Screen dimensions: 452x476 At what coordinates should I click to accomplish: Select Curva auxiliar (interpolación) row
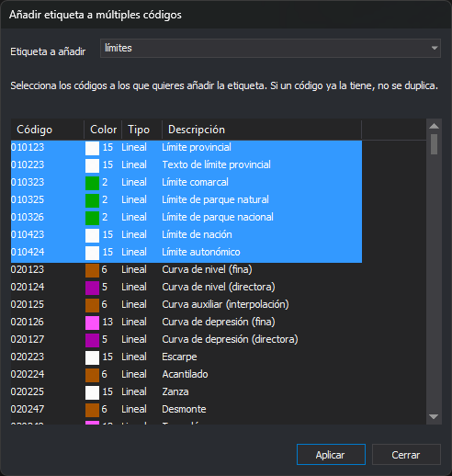click(x=186, y=304)
